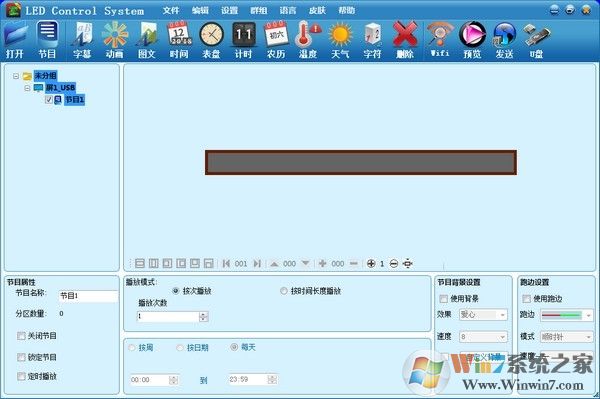Collapse the 未分组 tree node
This screenshot has width=600, height=399.
click(16, 76)
